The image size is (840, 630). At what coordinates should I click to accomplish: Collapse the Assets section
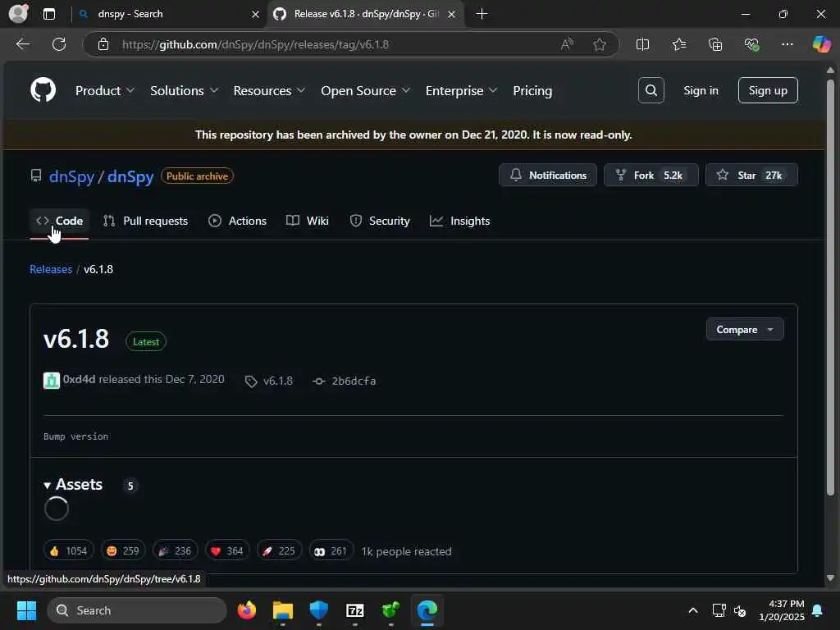[73, 484]
